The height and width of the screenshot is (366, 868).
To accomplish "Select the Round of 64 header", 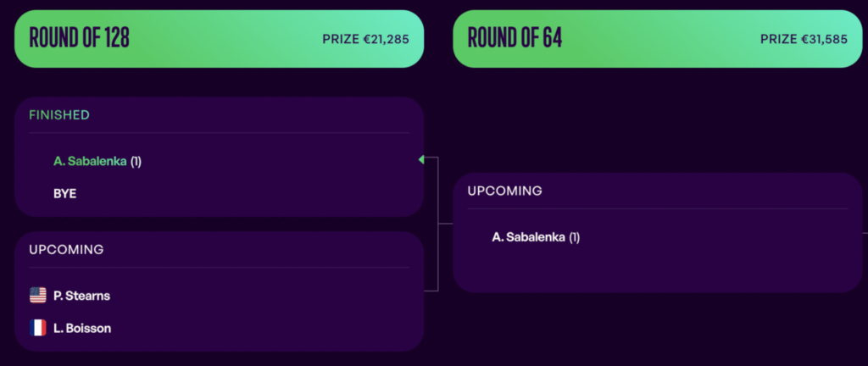I will tap(515, 38).
